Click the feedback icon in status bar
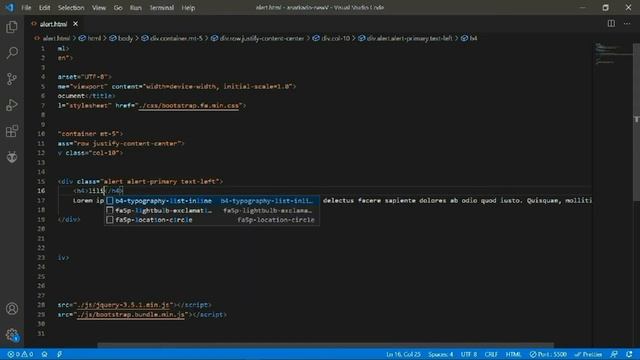 pyautogui.click(x=614, y=354)
